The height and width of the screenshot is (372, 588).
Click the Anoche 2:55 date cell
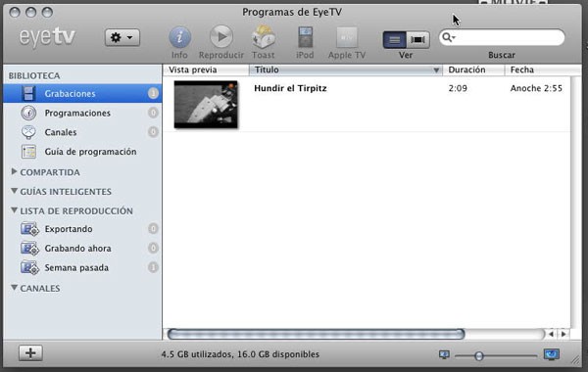point(536,88)
